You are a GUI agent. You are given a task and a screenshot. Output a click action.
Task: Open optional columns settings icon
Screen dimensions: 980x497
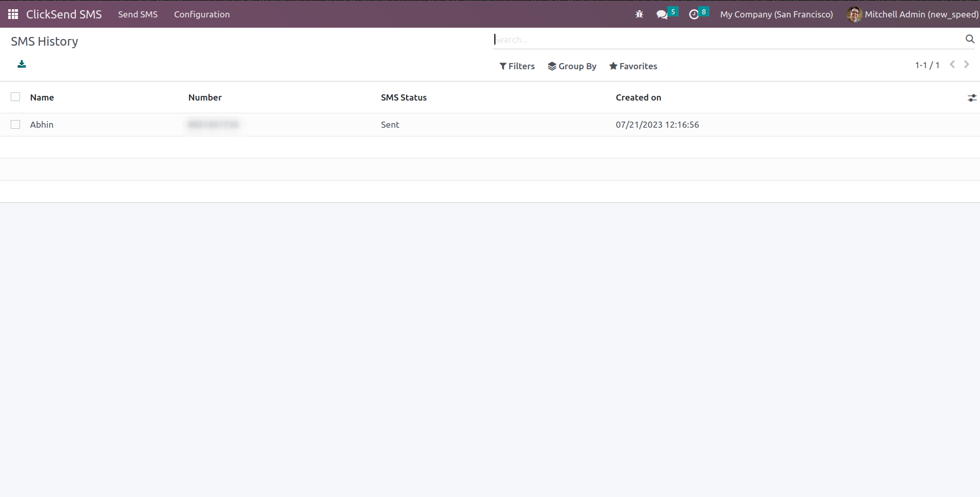tap(972, 97)
